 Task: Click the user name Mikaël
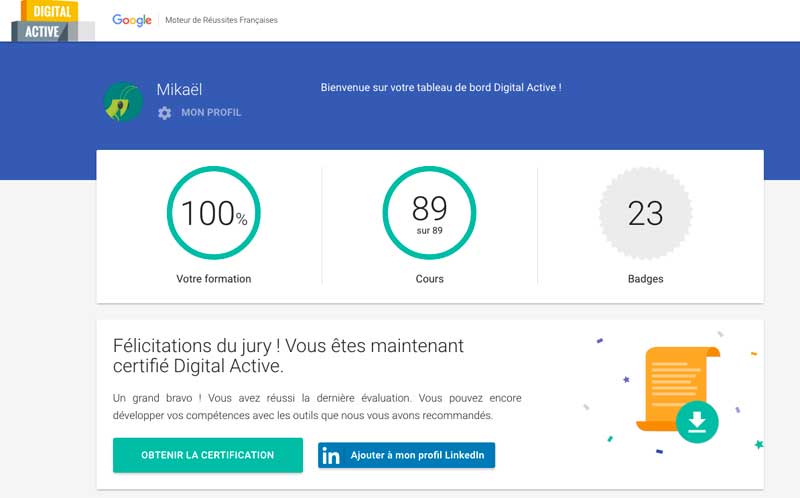point(179,89)
